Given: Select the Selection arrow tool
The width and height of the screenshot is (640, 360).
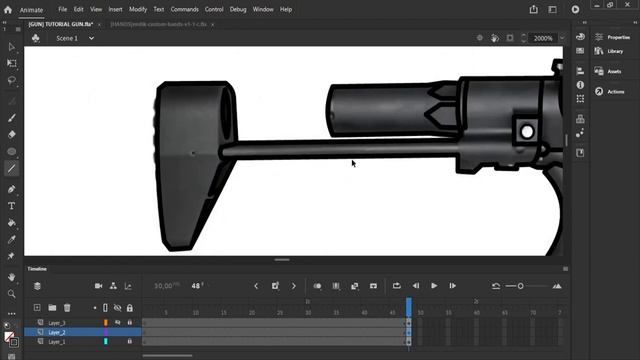Looking at the screenshot, I should tap(11, 47).
